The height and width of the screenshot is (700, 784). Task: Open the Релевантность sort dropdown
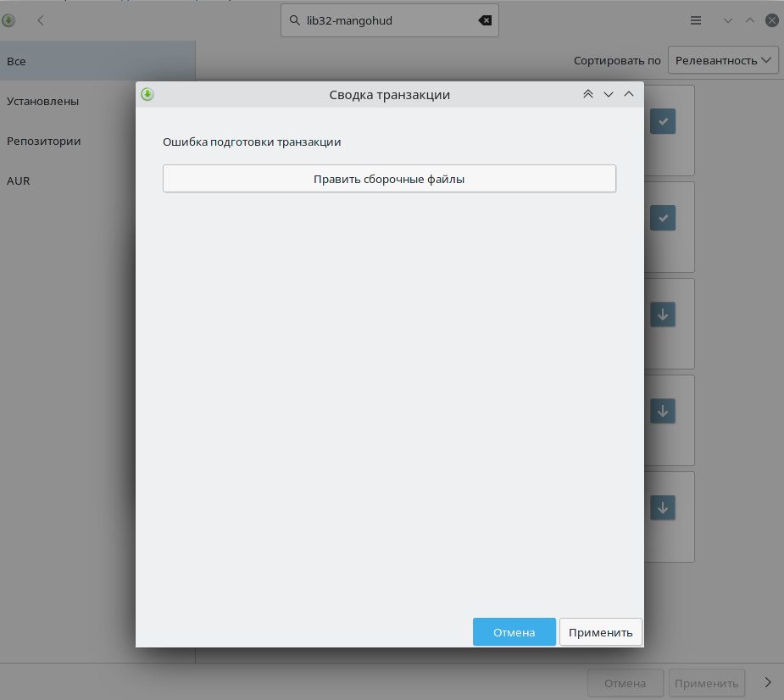[x=723, y=60]
